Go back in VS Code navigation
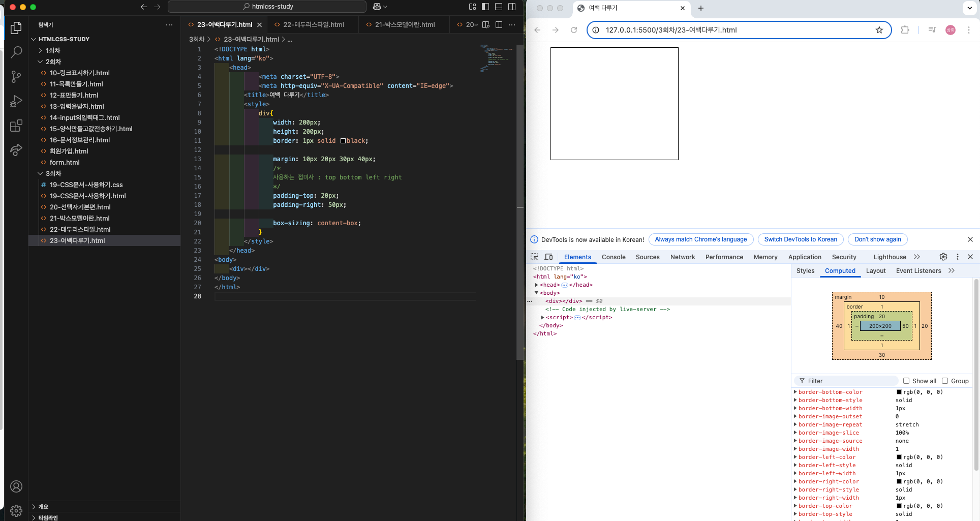 [144, 7]
